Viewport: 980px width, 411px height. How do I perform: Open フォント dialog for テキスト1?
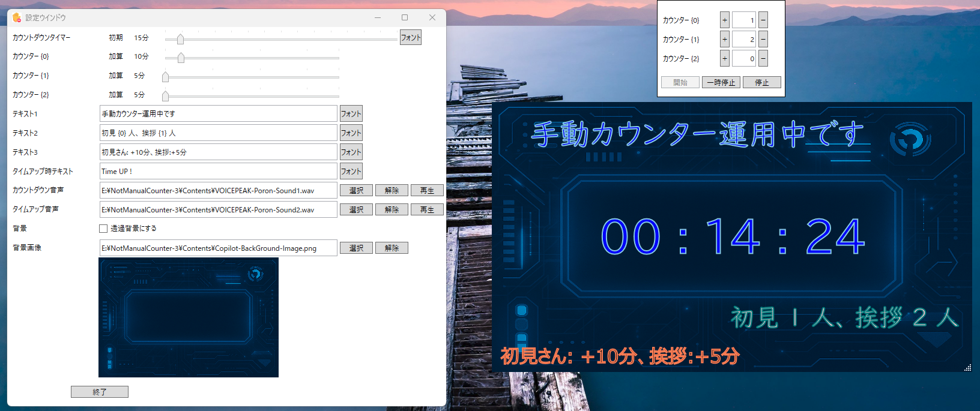point(351,114)
